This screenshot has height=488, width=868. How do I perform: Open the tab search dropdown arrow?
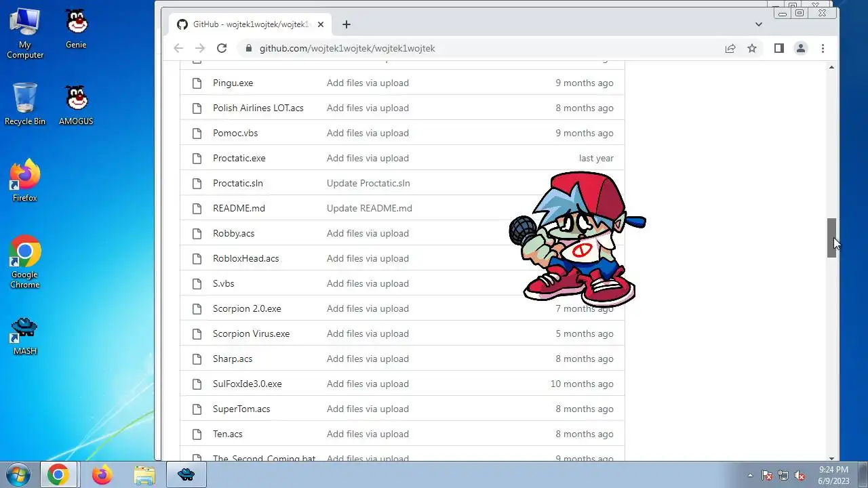758,24
